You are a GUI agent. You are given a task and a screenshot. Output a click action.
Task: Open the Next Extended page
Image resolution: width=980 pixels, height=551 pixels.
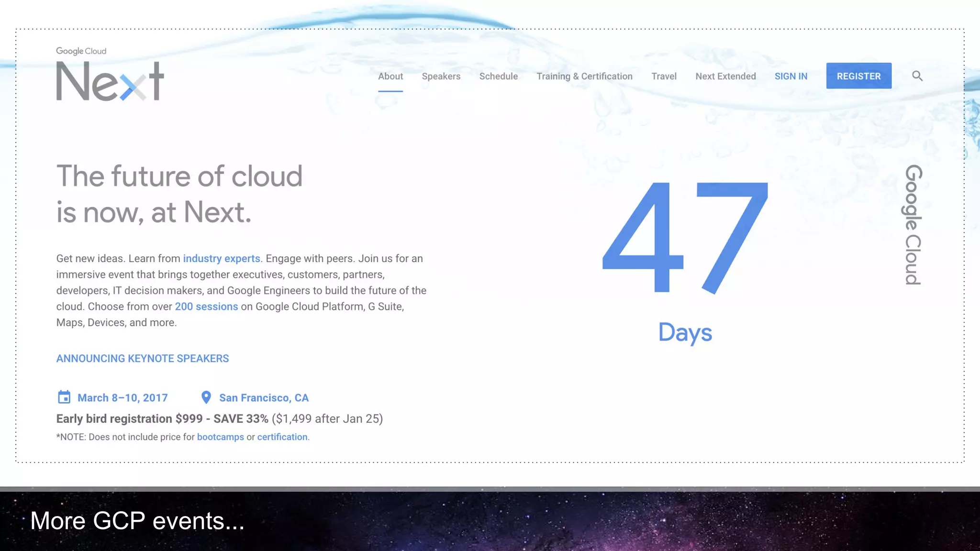click(725, 77)
